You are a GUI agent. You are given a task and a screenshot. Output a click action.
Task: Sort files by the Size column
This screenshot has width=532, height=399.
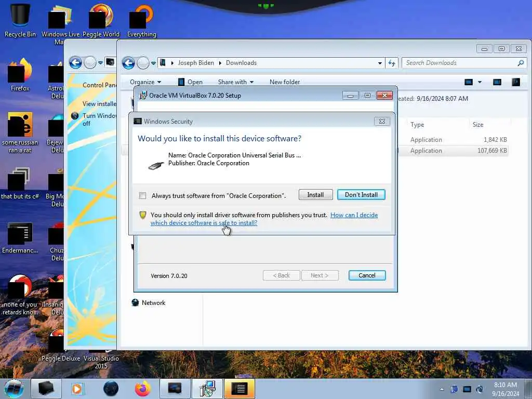click(478, 125)
